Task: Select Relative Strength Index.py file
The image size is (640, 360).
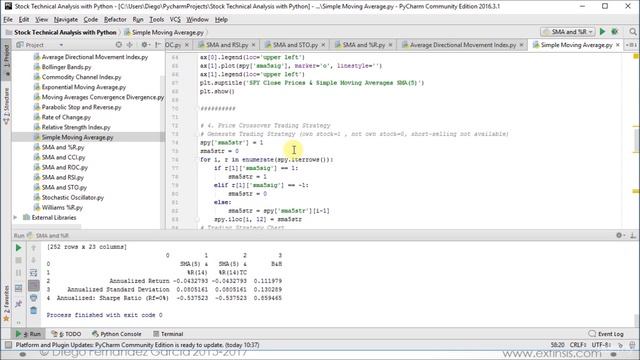Action: click(x=76, y=127)
